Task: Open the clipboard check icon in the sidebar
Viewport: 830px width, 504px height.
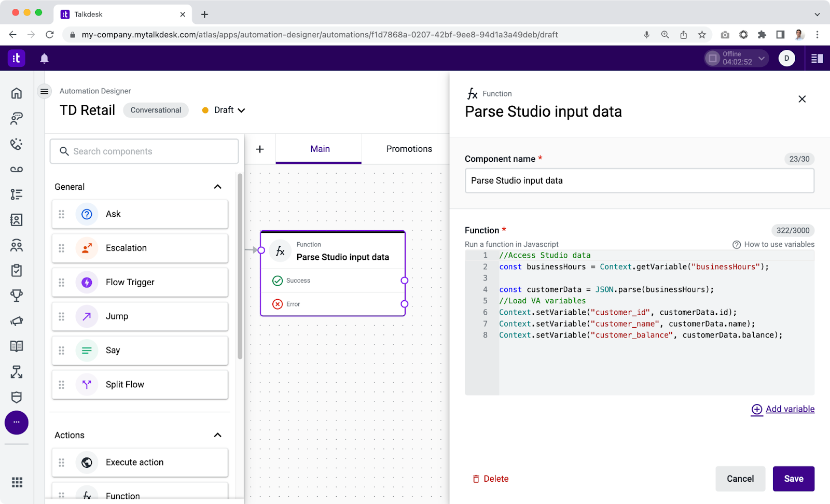Action: 17,270
